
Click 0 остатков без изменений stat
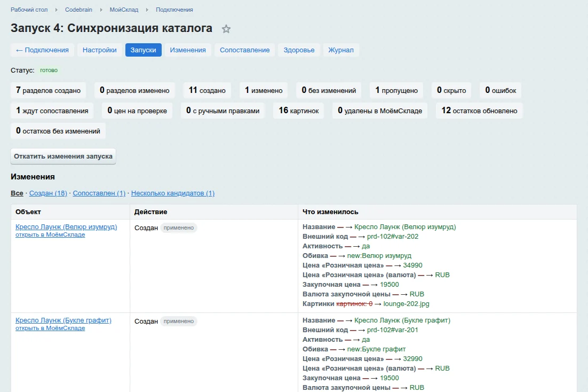pos(58,131)
